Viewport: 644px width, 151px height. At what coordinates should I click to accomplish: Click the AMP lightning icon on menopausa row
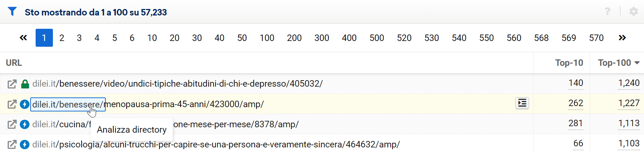(24, 104)
